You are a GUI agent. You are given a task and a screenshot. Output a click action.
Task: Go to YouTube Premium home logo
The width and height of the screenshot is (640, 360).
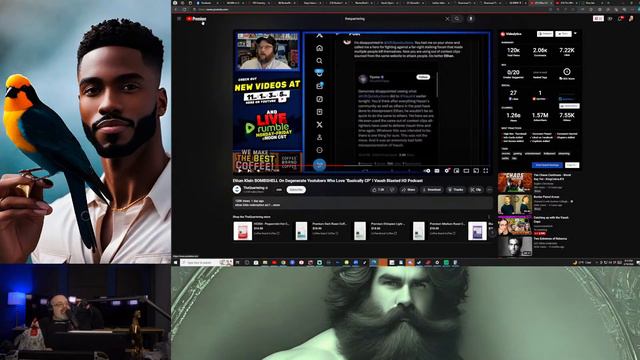tap(196, 19)
